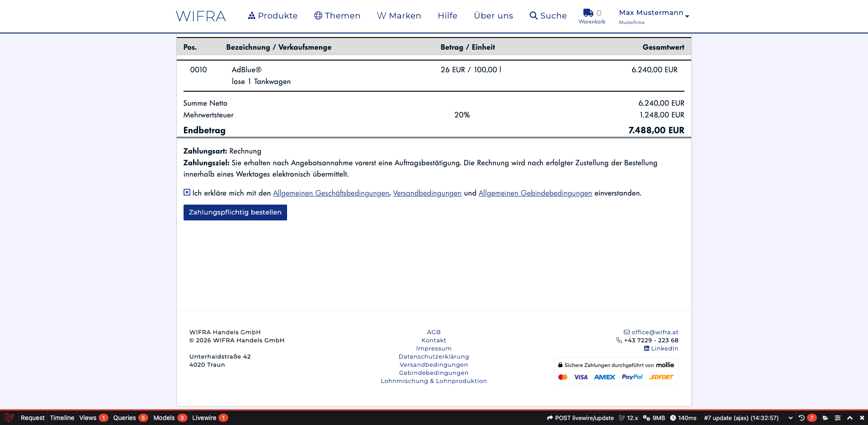Open the Timeline tab in debugbar

tap(62, 418)
